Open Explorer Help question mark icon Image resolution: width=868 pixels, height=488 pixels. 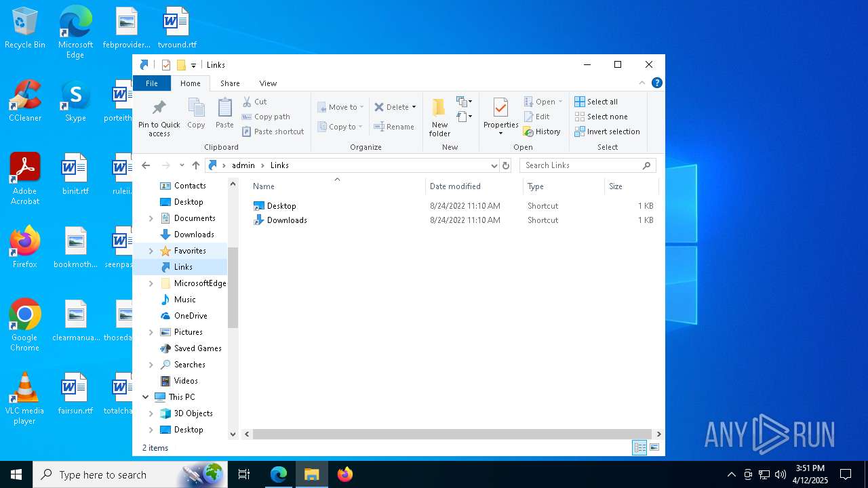pyautogui.click(x=656, y=83)
